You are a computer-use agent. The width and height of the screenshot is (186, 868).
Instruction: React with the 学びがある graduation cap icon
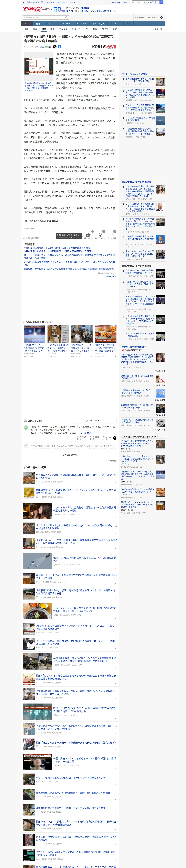click(89, 235)
